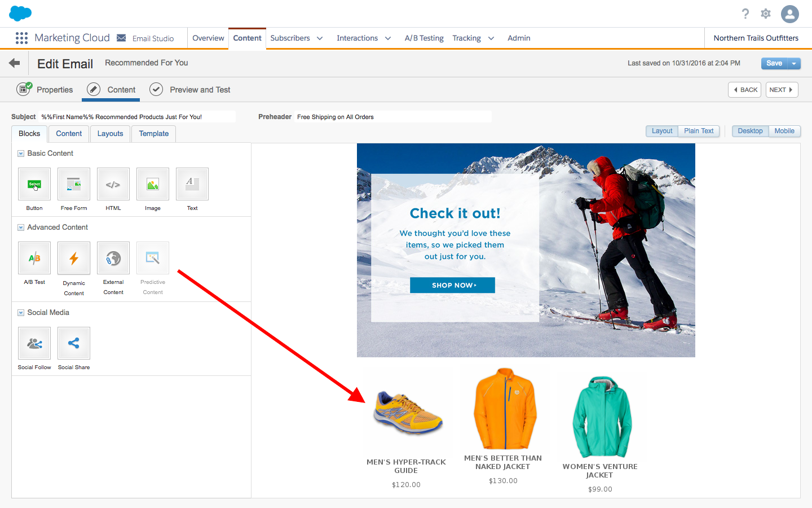Expand the Interactions menu chevron
The height and width of the screenshot is (508, 812).
pyautogui.click(x=388, y=38)
